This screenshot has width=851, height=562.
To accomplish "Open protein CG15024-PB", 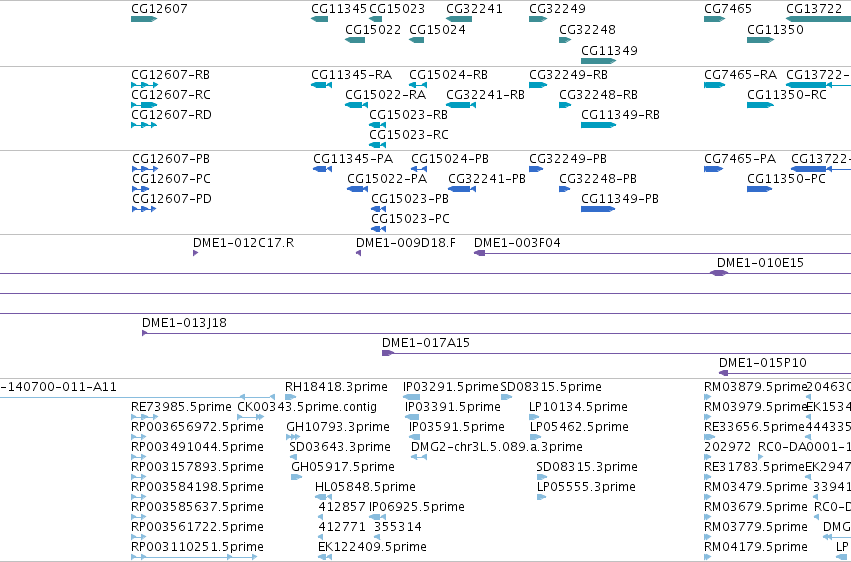I will [x=450, y=158].
